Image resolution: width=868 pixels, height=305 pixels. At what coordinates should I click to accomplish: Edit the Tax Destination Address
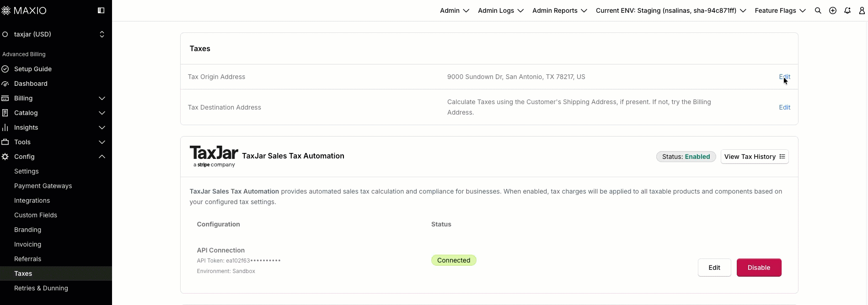784,107
